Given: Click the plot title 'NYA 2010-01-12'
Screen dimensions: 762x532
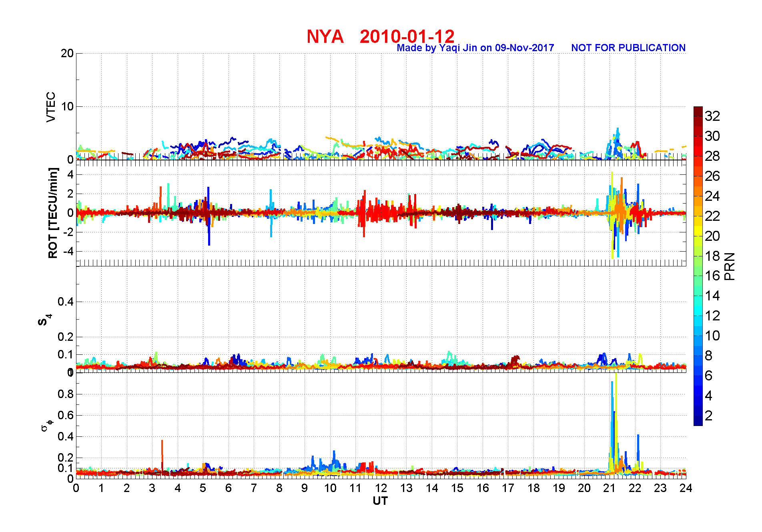Looking at the screenshot, I should (x=380, y=36).
